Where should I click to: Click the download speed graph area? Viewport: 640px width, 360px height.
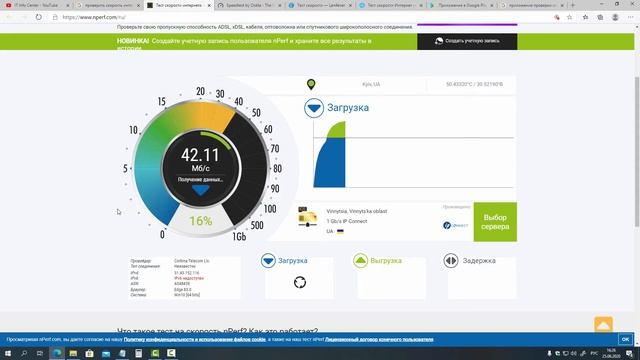pyautogui.click(x=413, y=154)
